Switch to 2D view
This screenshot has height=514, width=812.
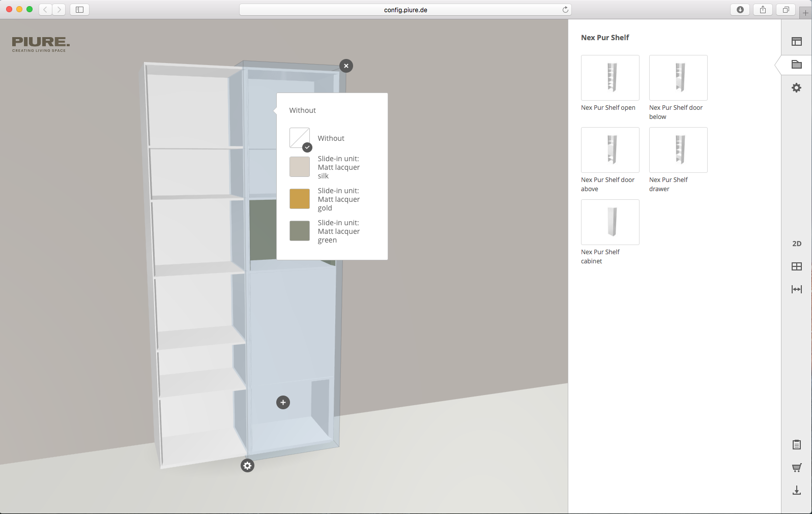point(797,244)
